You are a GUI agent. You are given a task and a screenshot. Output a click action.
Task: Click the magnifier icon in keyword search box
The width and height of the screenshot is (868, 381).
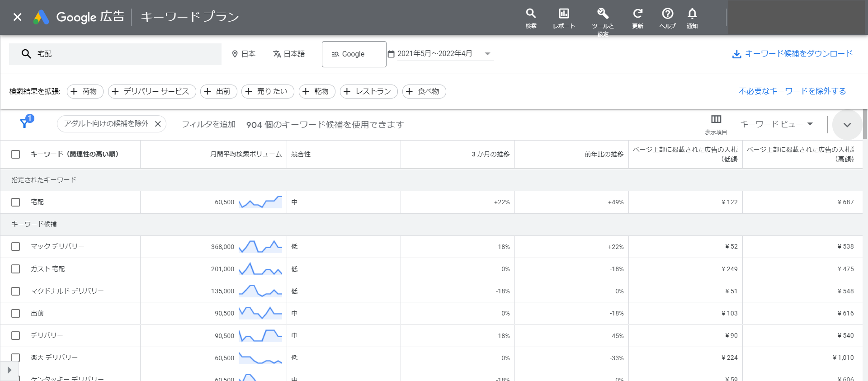click(x=26, y=54)
